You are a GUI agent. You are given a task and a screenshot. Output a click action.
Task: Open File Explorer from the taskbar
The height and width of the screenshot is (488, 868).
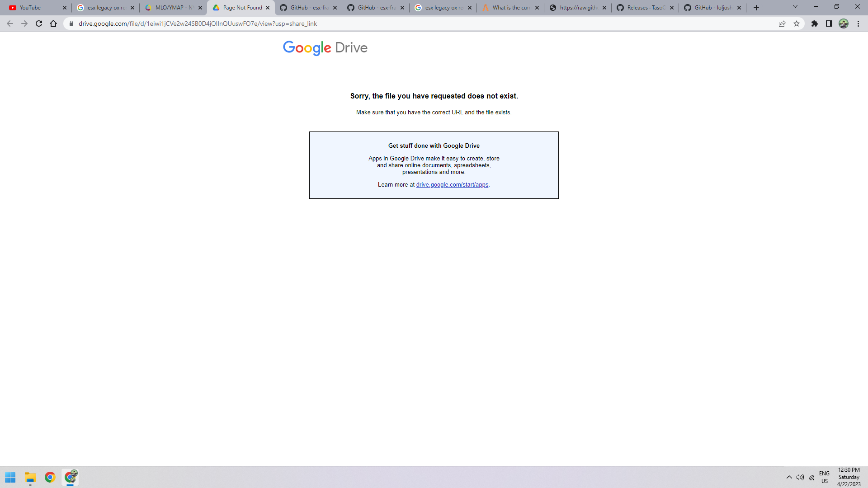click(30, 477)
